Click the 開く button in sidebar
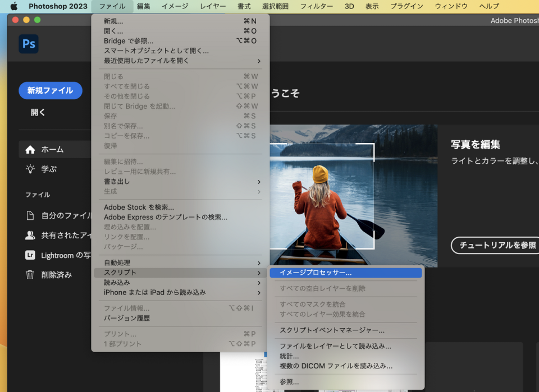539x392 pixels. pos(38,112)
